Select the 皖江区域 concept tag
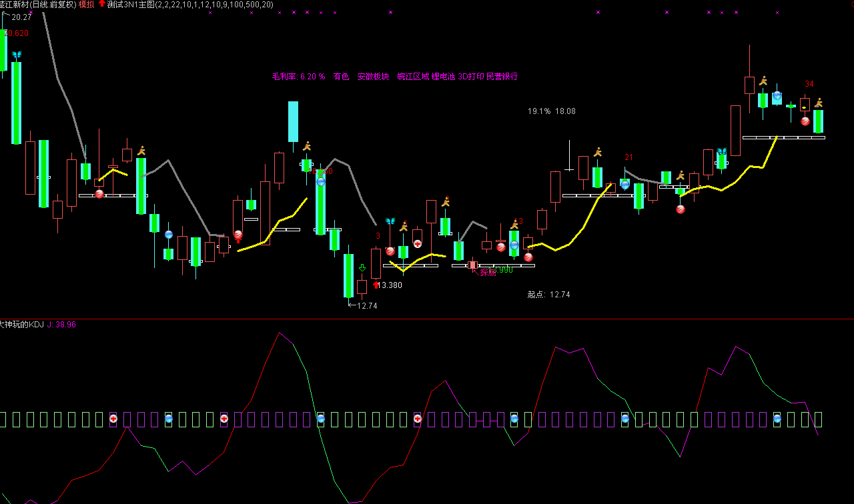The height and width of the screenshot is (504, 854). 413,77
